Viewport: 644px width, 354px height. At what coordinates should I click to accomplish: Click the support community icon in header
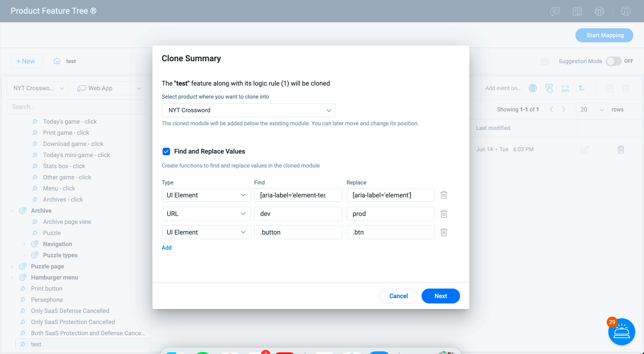tap(599, 11)
